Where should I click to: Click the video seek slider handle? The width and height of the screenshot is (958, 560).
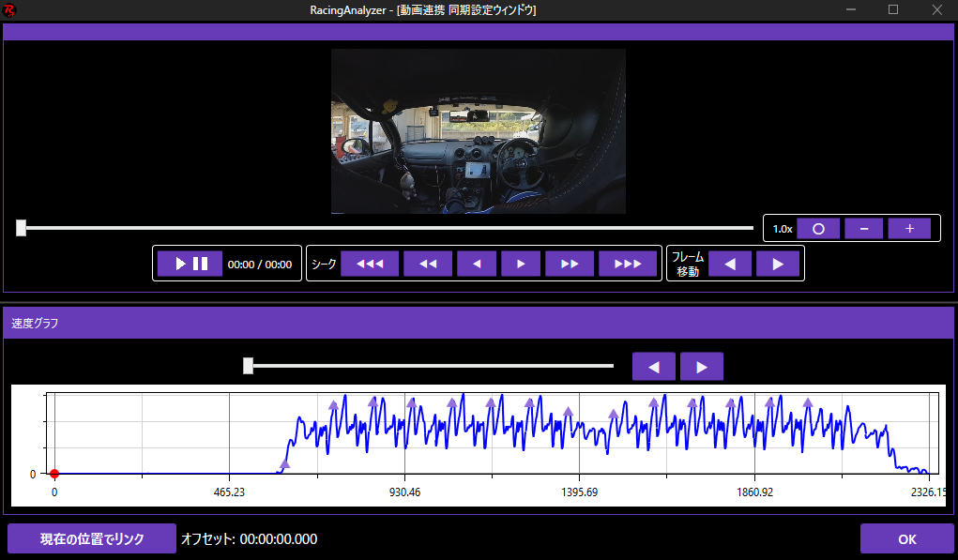[x=21, y=228]
